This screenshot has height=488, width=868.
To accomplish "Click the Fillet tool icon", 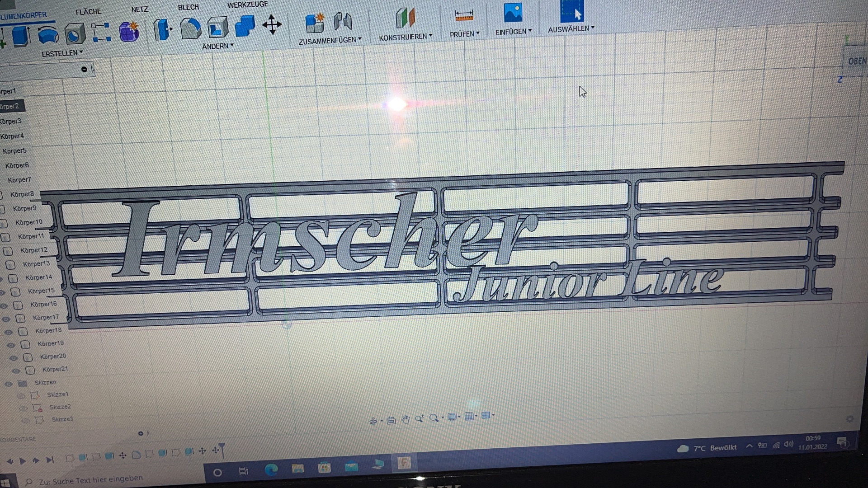I will [x=190, y=28].
